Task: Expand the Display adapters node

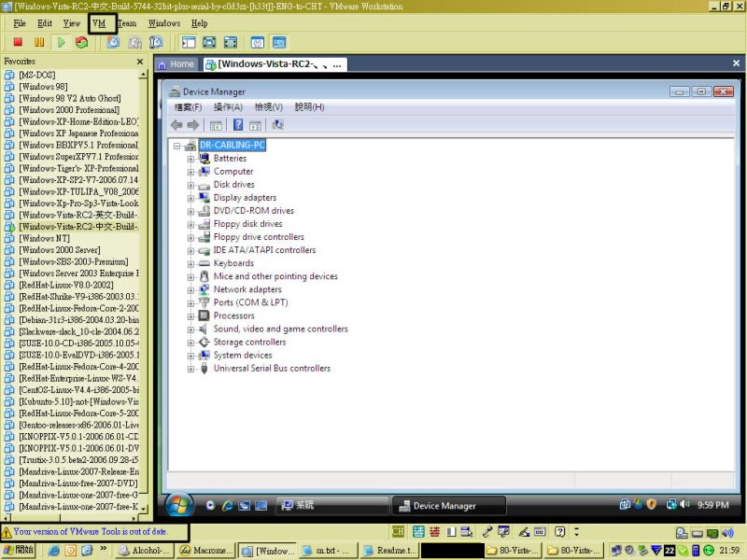Action: click(x=190, y=198)
